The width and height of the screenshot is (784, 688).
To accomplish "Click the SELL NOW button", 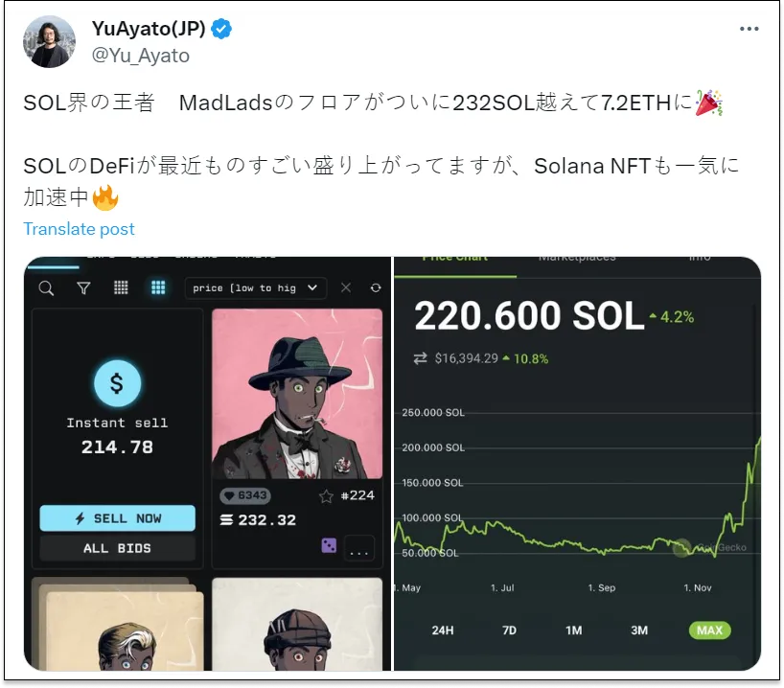I will [x=118, y=518].
